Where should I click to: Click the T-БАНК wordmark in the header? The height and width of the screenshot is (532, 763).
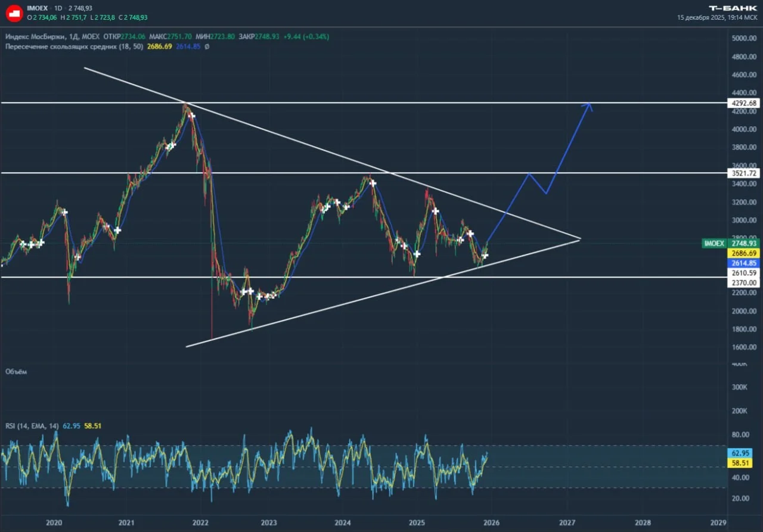(733, 8)
